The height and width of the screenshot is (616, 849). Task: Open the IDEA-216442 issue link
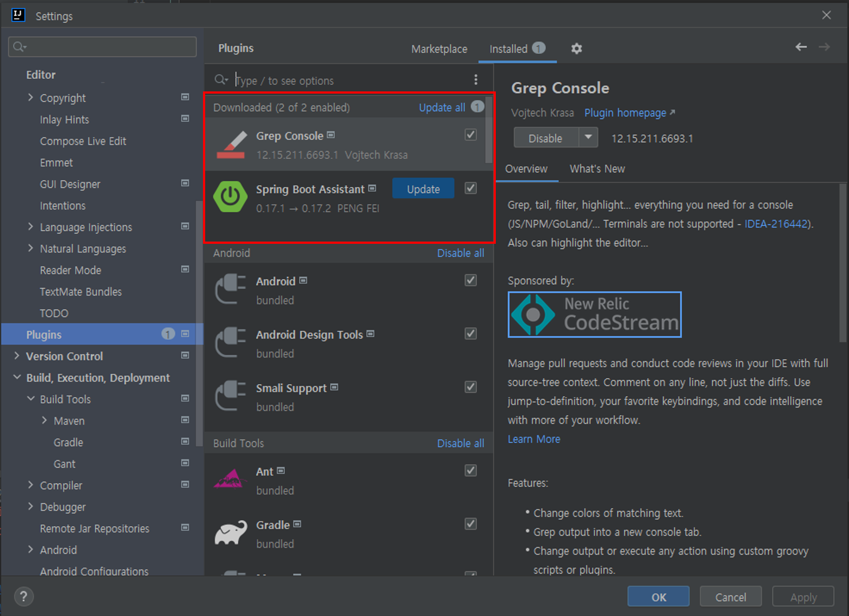pyautogui.click(x=776, y=224)
